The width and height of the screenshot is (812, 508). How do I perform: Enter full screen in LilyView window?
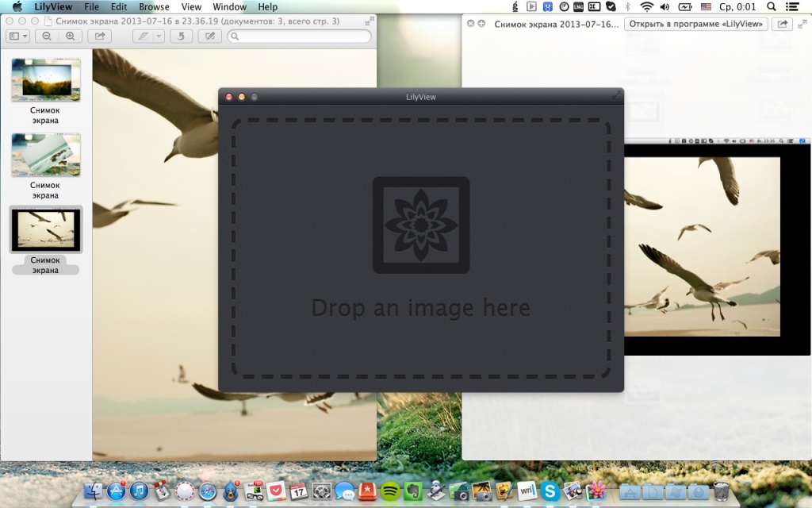pos(615,96)
